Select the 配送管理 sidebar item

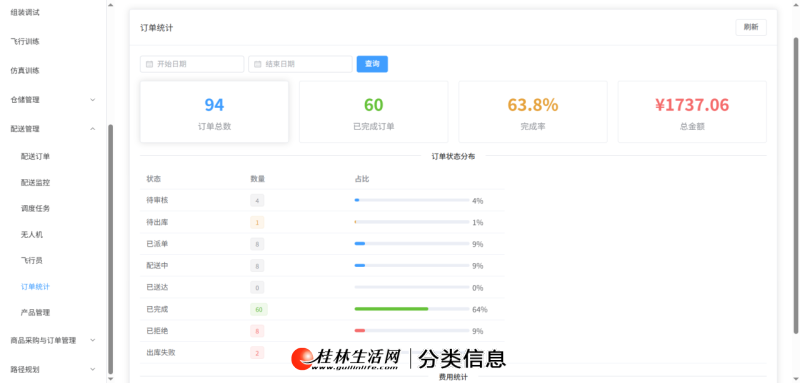point(25,129)
